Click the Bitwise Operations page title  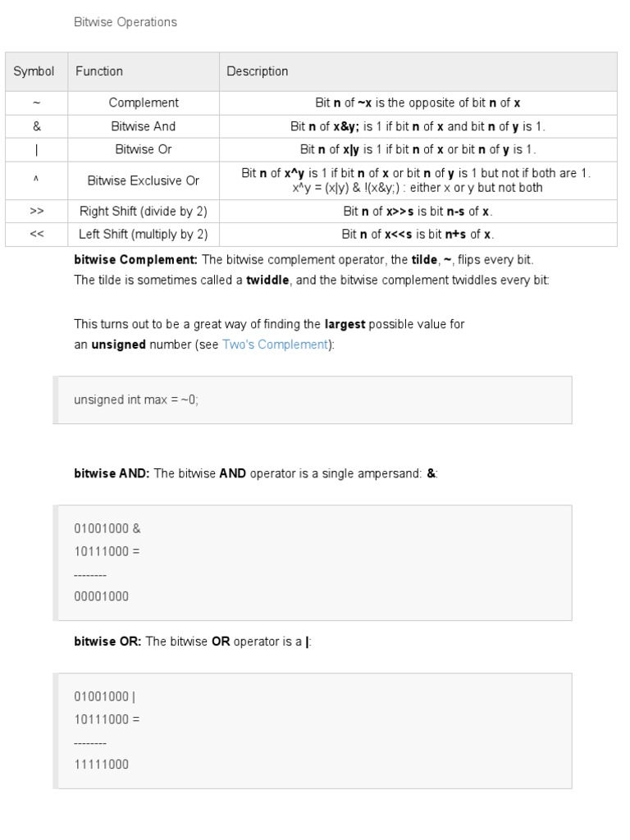point(126,22)
